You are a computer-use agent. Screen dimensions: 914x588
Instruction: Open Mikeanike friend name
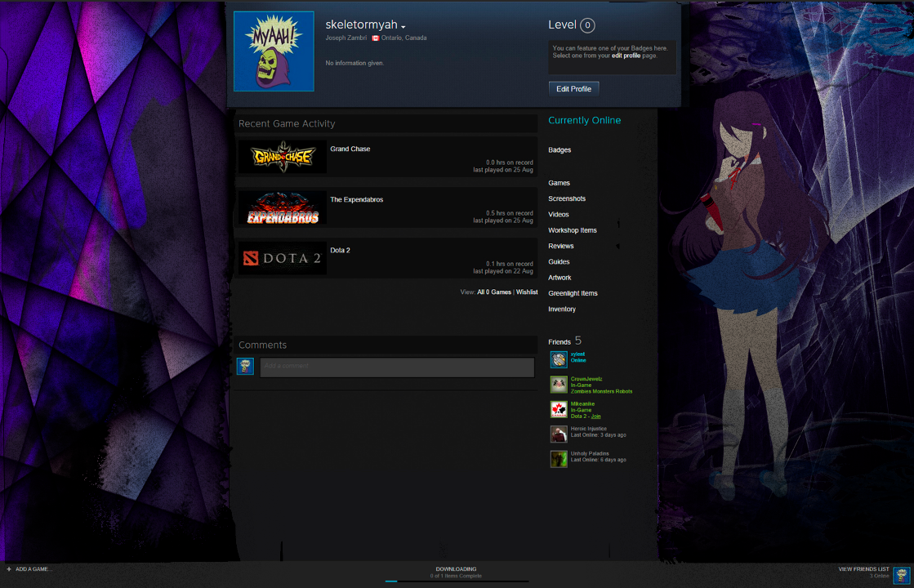[582, 404]
